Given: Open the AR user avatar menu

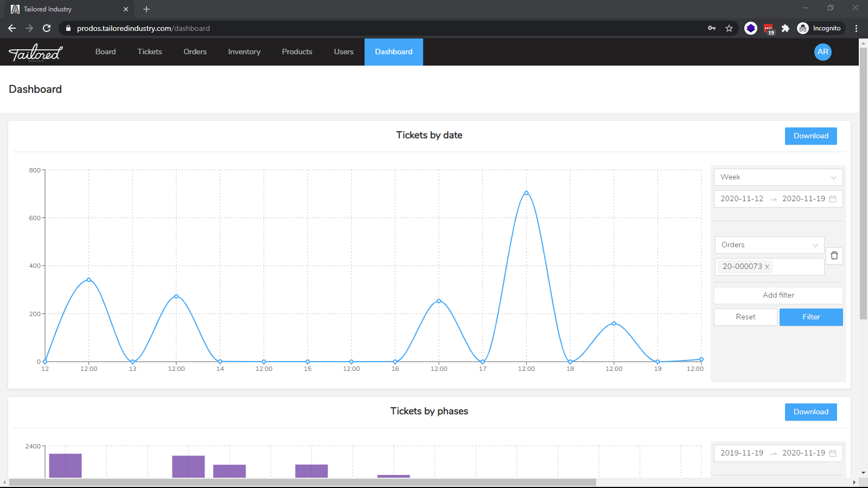Looking at the screenshot, I should 823,52.
